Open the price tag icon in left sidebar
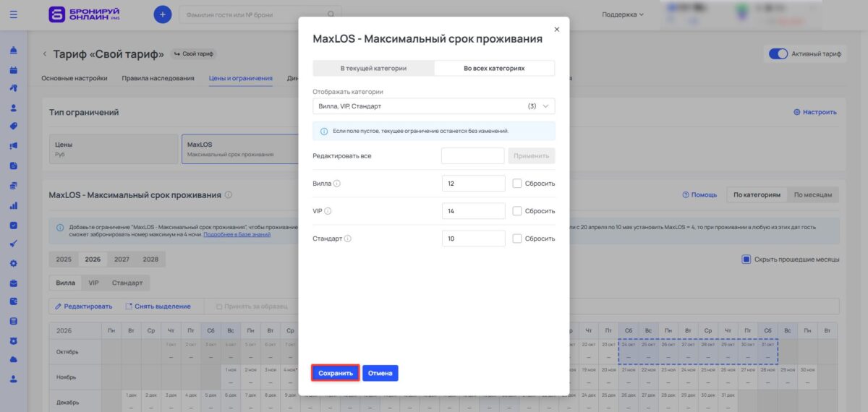The width and height of the screenshot is (868, 412). [14, 126]
